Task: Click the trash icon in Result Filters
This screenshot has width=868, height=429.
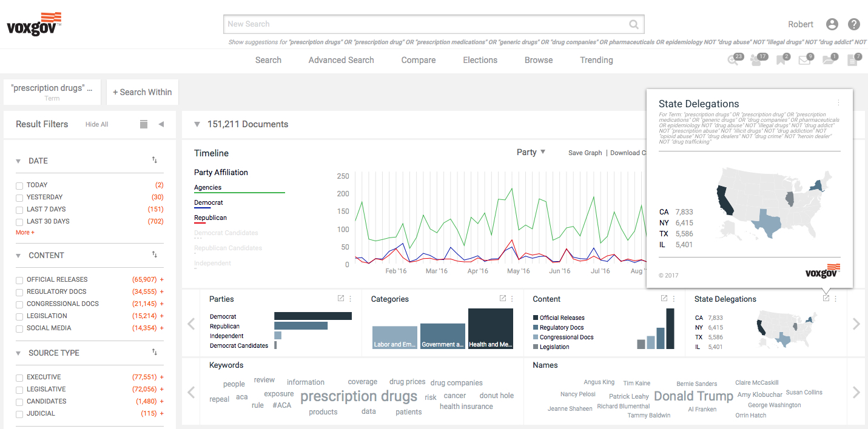Action: pos(144,124)
